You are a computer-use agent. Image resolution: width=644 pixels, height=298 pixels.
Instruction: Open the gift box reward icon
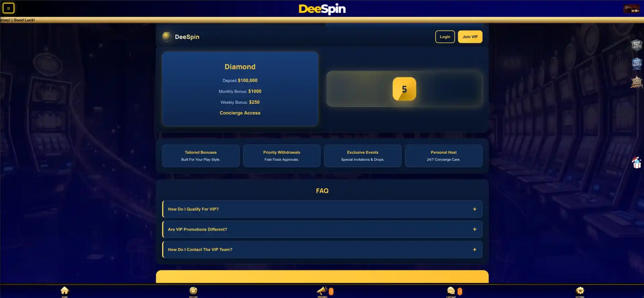click(x=637, y=163)
